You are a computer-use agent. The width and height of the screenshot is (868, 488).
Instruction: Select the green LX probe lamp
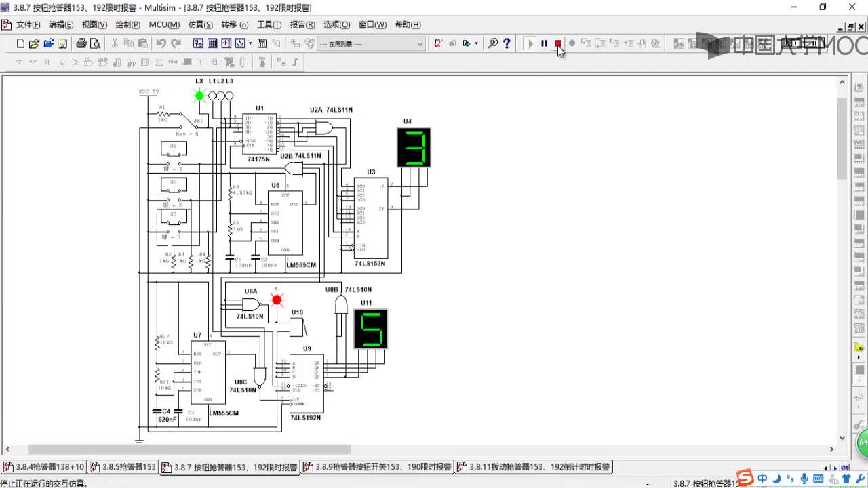pos(199,96)
